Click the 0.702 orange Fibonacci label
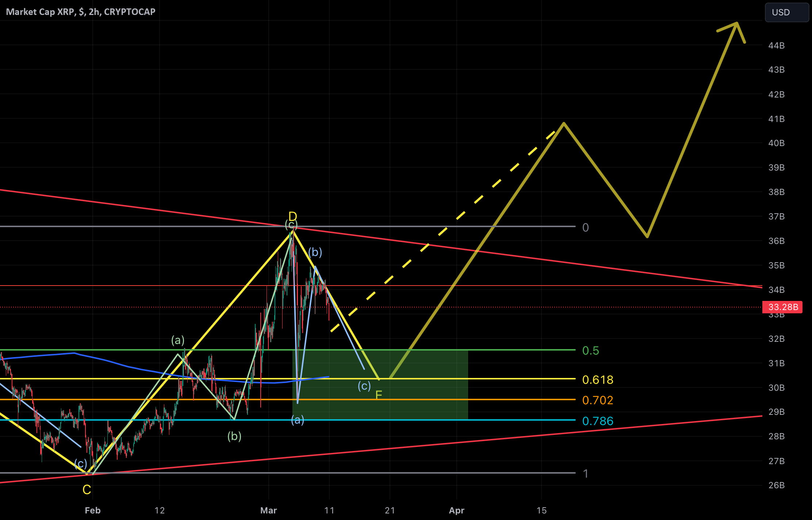The height and width of the screenshot is (520, 812). 598,400
